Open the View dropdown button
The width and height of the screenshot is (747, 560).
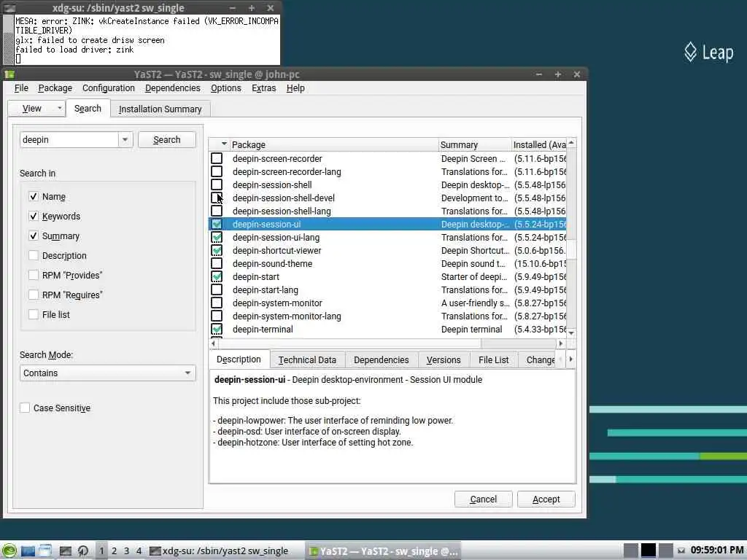tap(36, 109)
